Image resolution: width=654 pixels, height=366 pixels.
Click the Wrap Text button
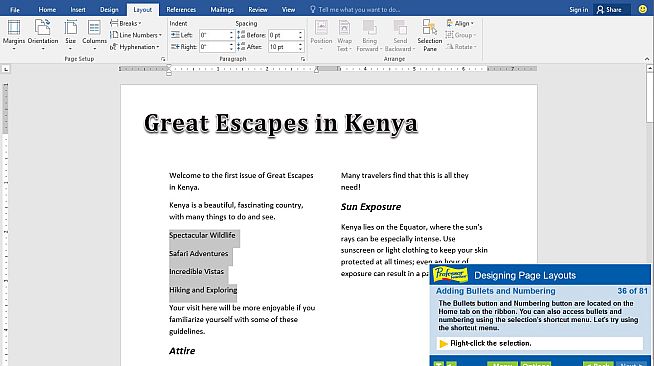pyautogui.click(x=344, y=35)
